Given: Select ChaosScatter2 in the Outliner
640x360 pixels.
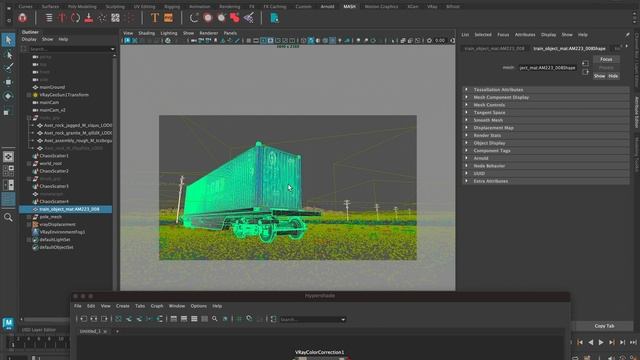Looking at the screenshot, I should 54,171.
